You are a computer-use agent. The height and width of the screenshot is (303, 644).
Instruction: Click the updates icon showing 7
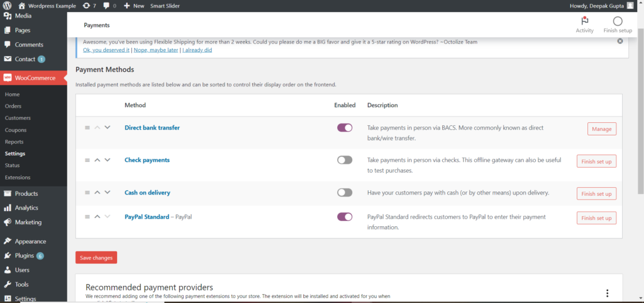[86, 6]
